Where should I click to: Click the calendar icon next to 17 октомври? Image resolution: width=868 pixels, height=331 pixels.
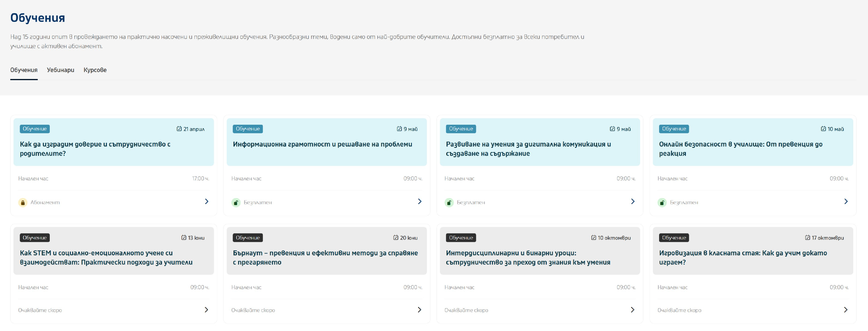coord(807,238)
